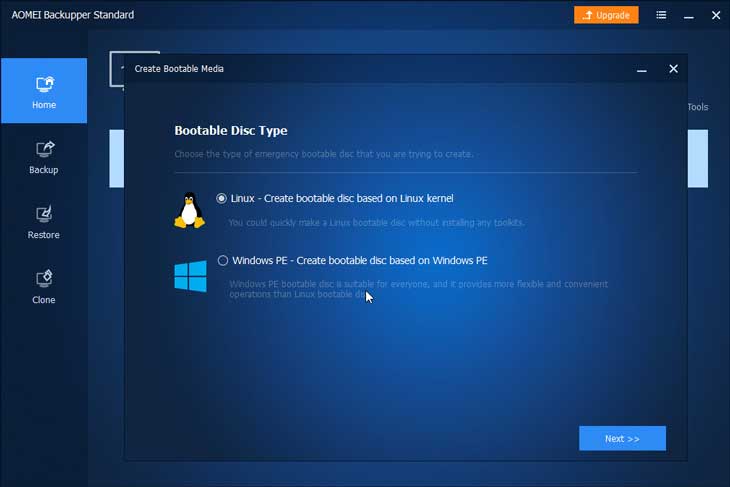Select the Linux bootable disc radio button
The width and height of the screenshot is (730, 487).
[x=222, y=198]
